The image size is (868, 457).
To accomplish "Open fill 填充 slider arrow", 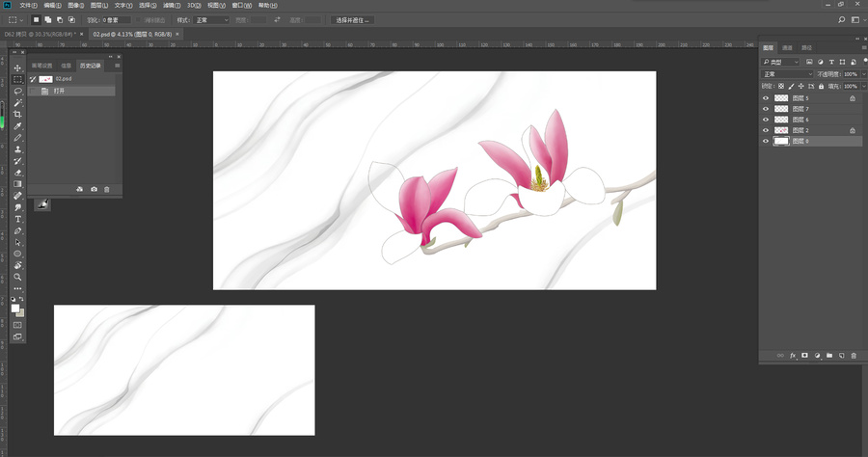I will click(x=863, y=87).
